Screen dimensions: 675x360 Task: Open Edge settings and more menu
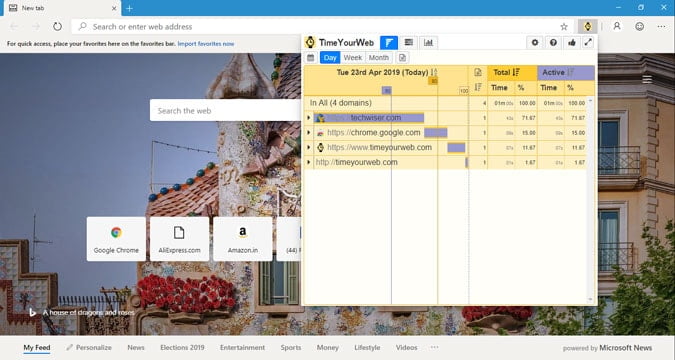(x=662, y=27)
